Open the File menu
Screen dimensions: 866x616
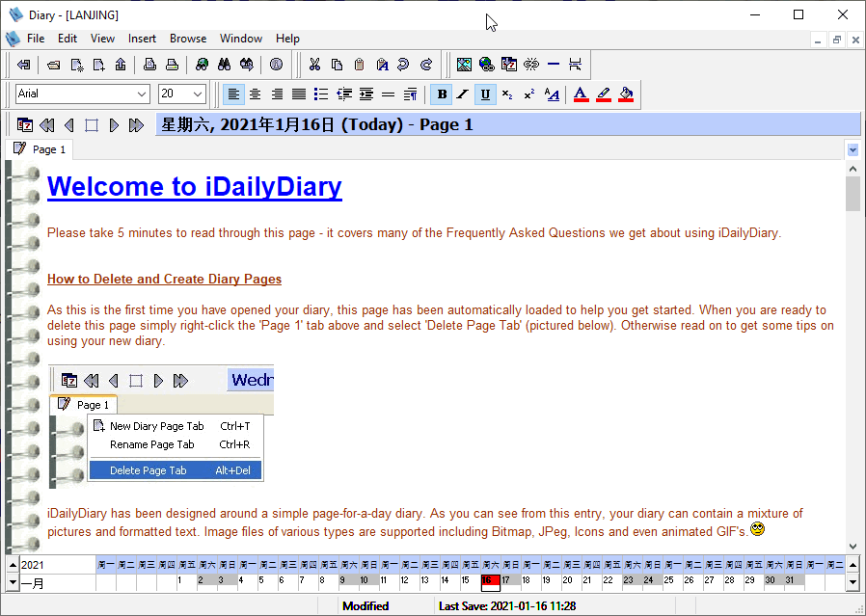36,39
